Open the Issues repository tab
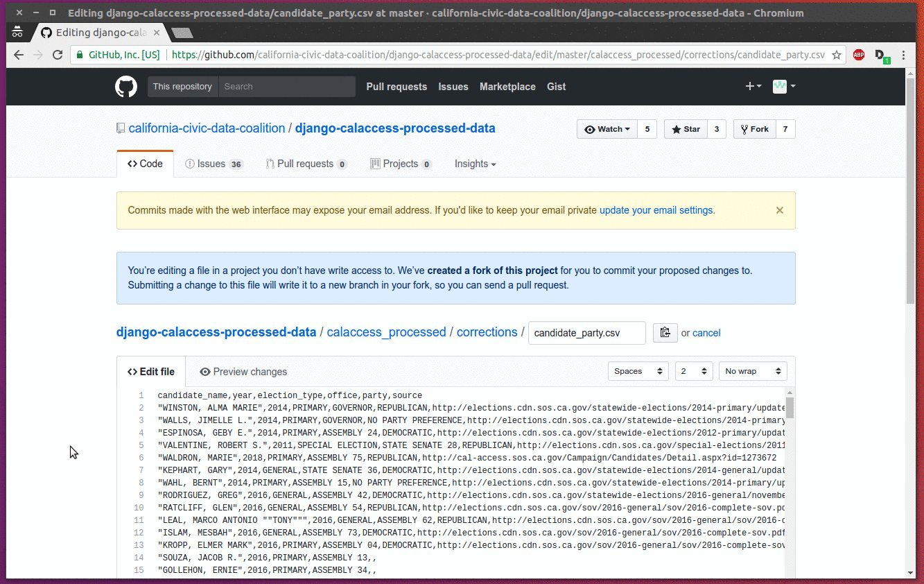The image size is (924, 584). tap(213, 164)
